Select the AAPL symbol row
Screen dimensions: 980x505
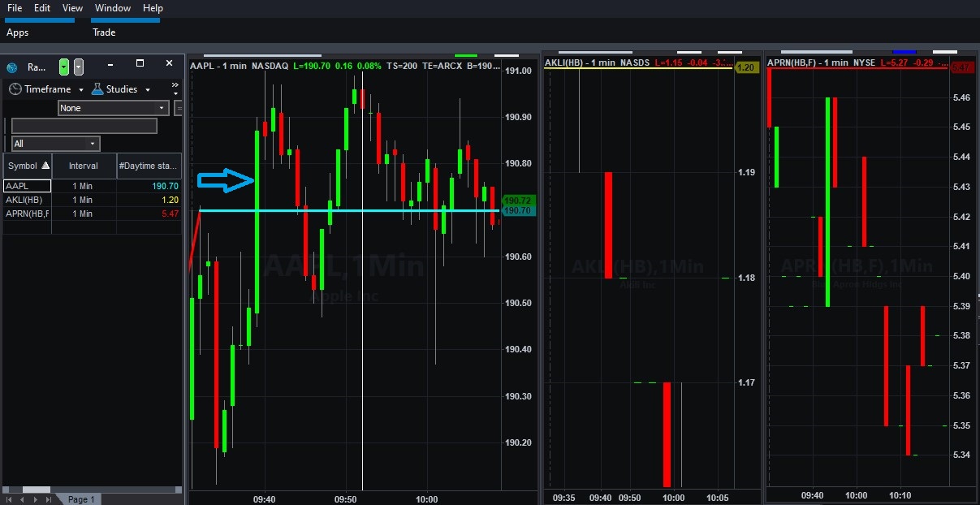(x=27, y=186)
